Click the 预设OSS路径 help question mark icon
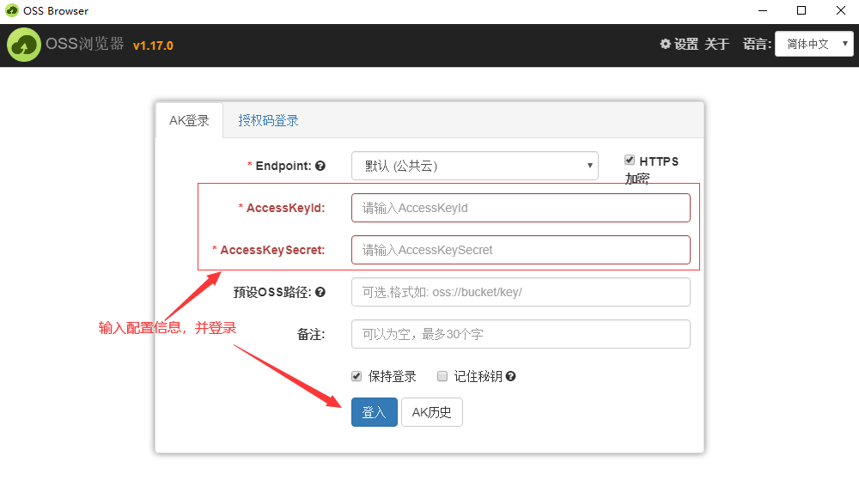The height and width of the screenshot is (504, 859). pos(320,292)
